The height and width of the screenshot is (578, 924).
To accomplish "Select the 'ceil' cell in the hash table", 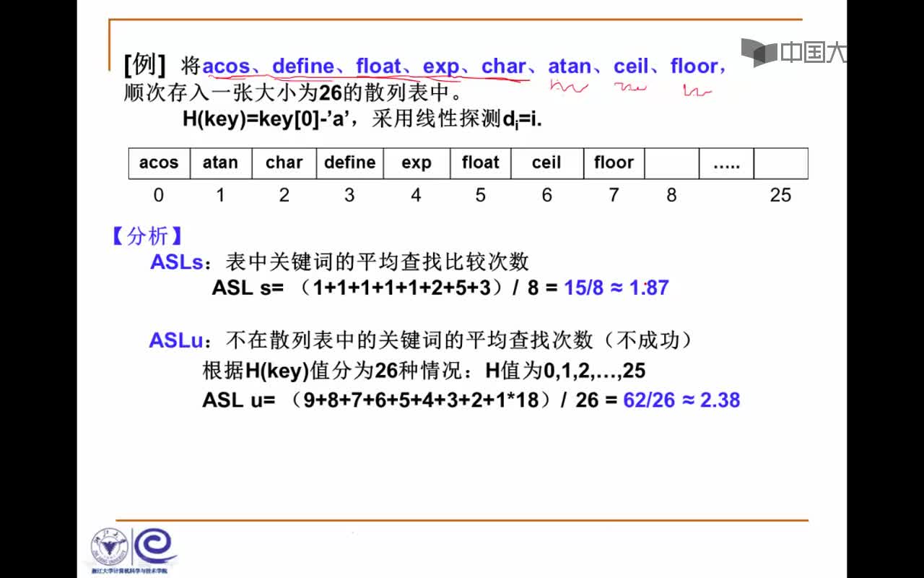I will (x=547, y=163).
